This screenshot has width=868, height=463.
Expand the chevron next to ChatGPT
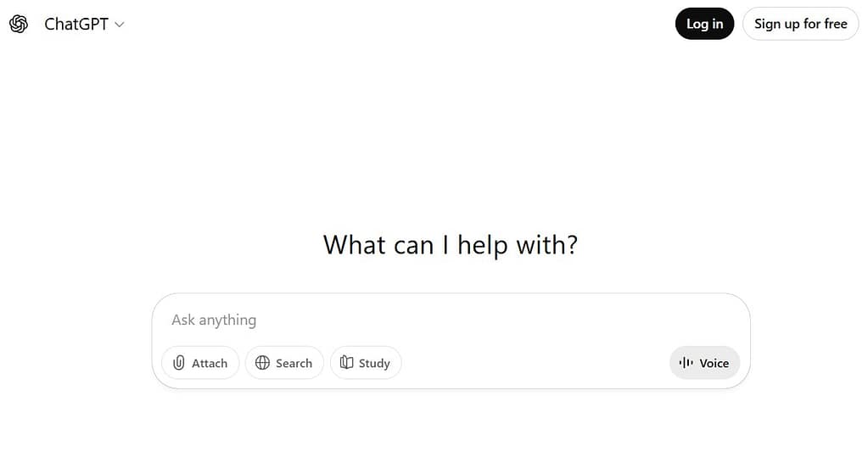120,25
